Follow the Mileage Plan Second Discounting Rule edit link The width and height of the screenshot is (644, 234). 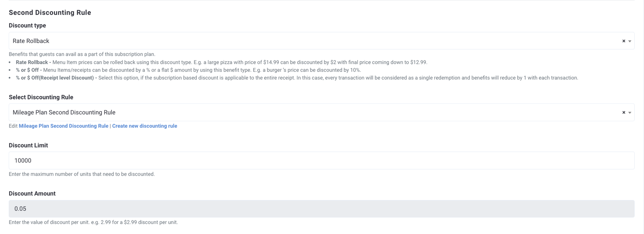63,126
